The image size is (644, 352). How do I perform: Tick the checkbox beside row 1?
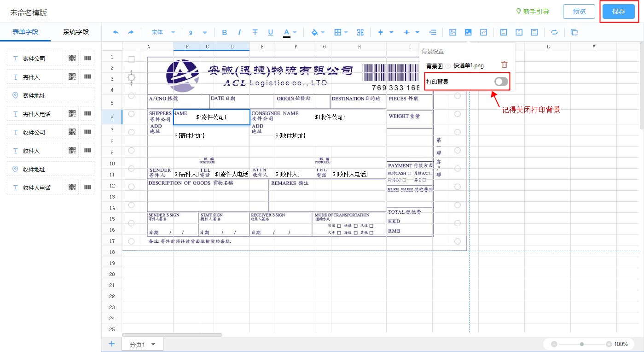point(131,59)
